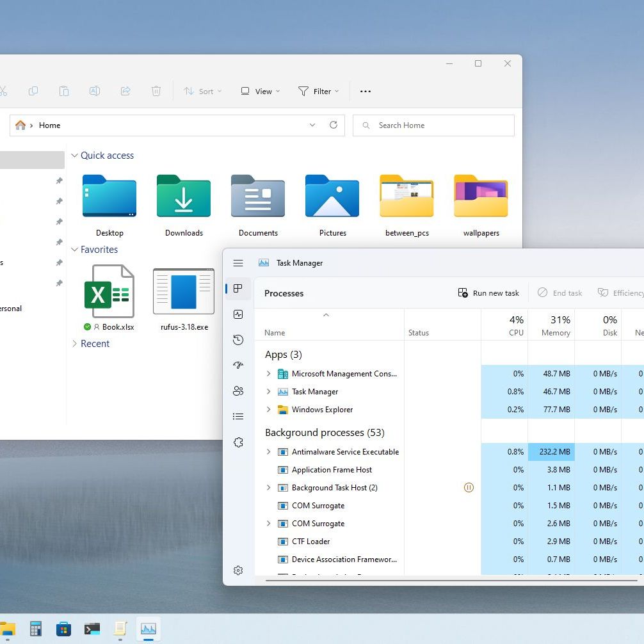Screen dimensions: 644x644
Task: Click the Notepad icon on the taskbar
Action: (120, 629)
